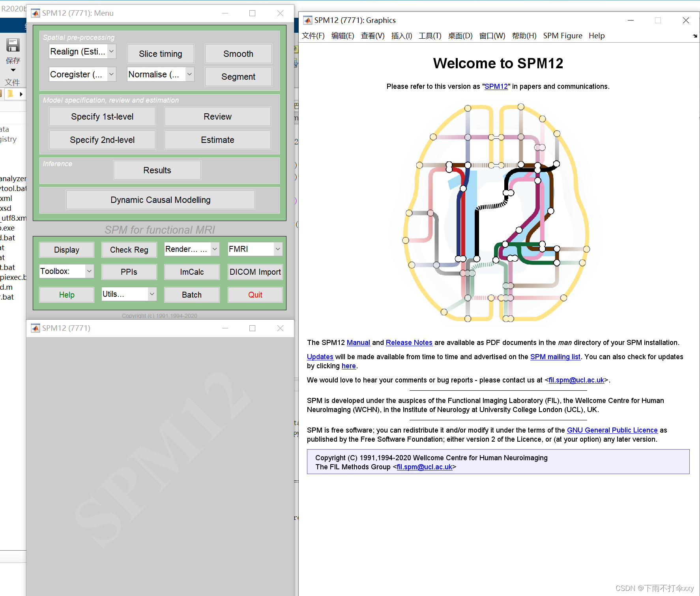The width and height of the screenshot is (700, 596).
Task: Click Specify 2nd-level button
Action: (102, 140)
